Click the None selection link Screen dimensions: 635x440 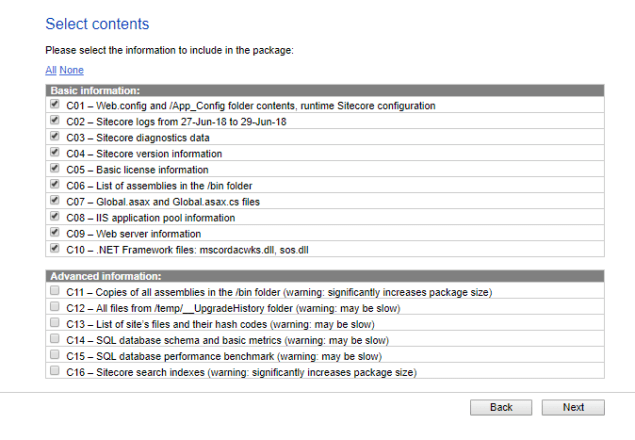[71, 70]
